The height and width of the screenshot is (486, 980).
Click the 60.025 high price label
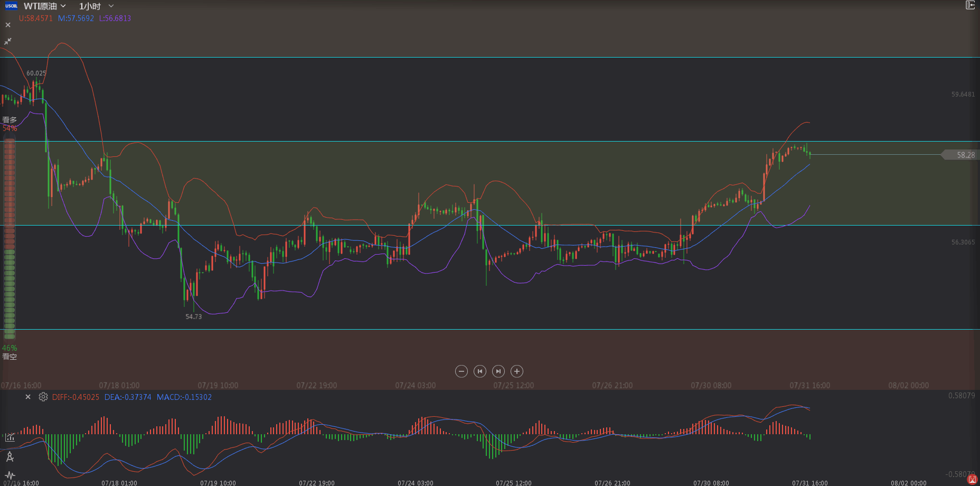[x=36, y=73]
